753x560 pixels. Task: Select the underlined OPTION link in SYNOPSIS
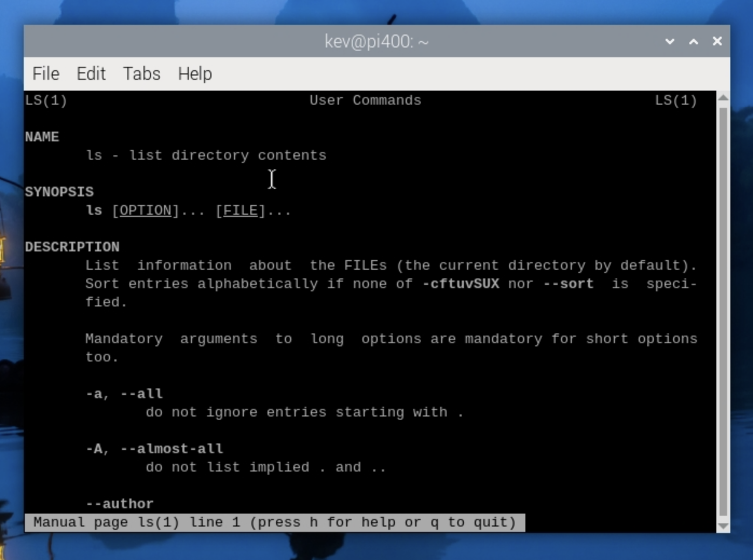tap(146, 210)
